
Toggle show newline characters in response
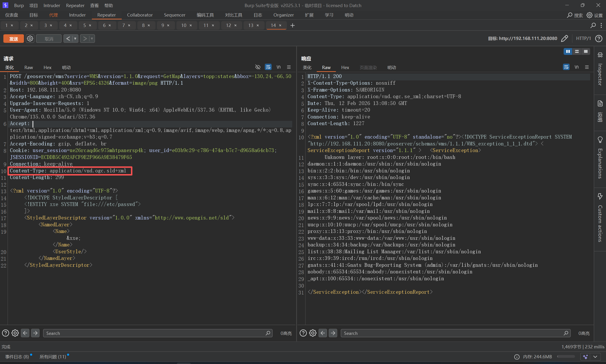577,67
